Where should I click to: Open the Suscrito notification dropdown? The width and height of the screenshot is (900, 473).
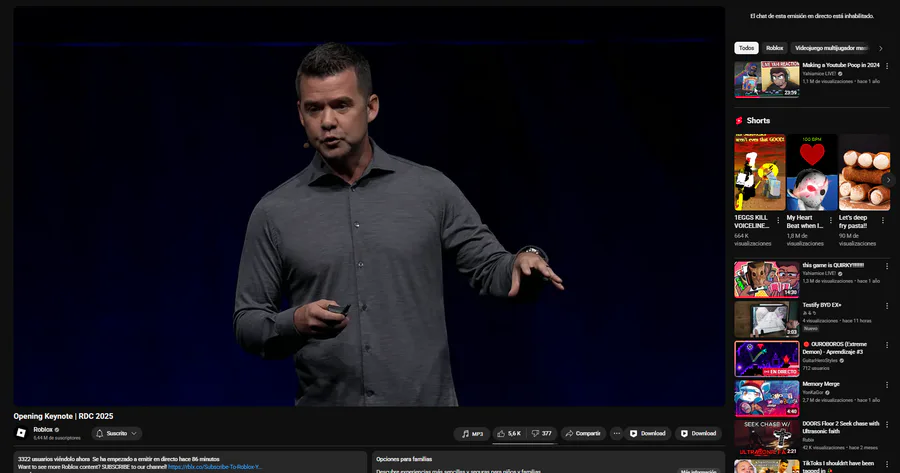(x=117, y=433)
